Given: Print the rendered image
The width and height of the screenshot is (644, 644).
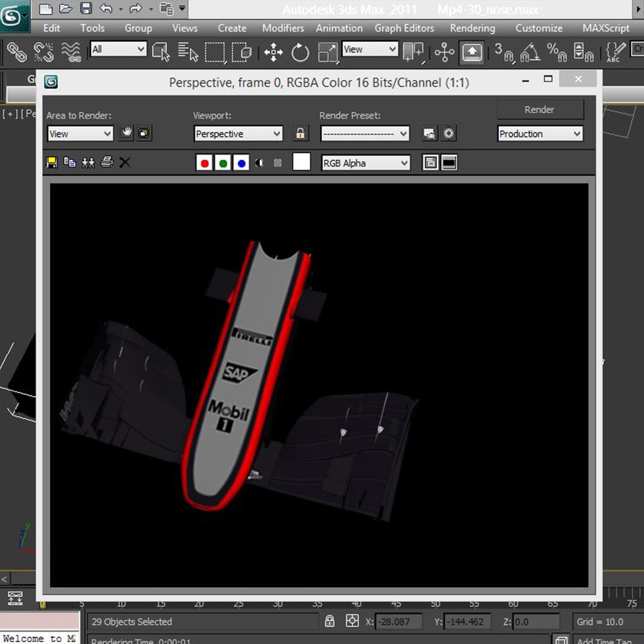Looking at the screenshot, I should point(107,163).
